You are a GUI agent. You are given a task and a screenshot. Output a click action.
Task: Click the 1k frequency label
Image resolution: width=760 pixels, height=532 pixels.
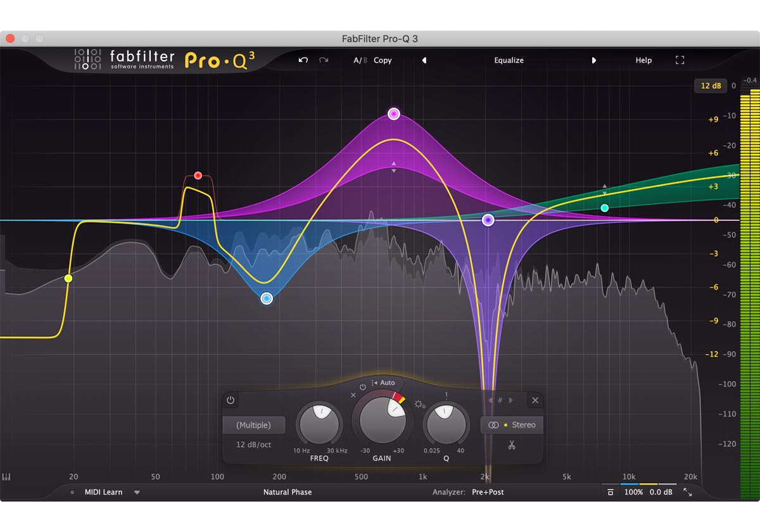[x=423, y=477]
